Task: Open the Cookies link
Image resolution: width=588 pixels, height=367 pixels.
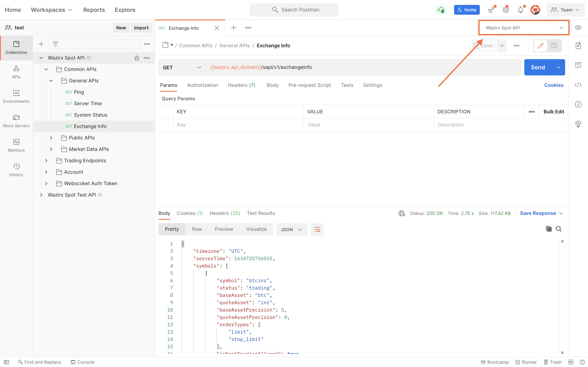Action: [553, 85]
